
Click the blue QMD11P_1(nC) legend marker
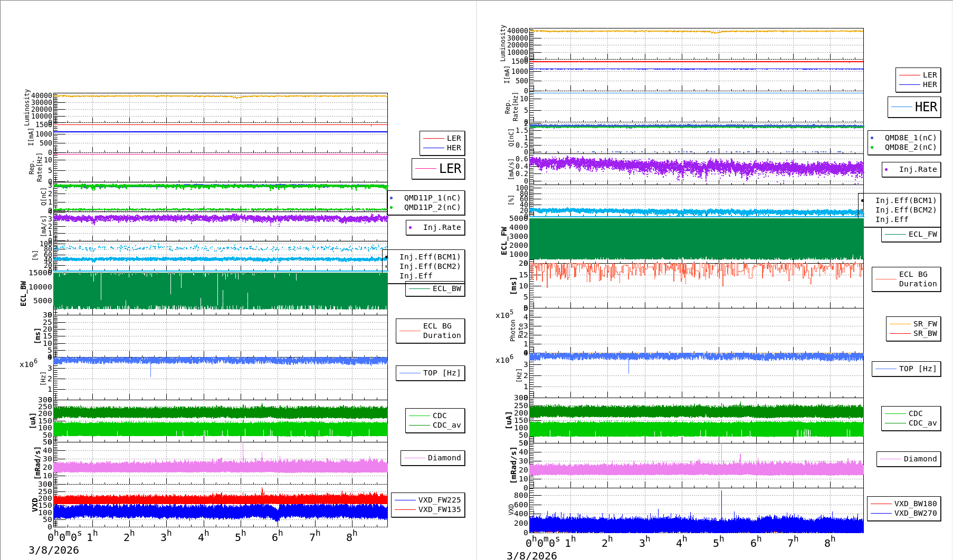click(391, 198)
